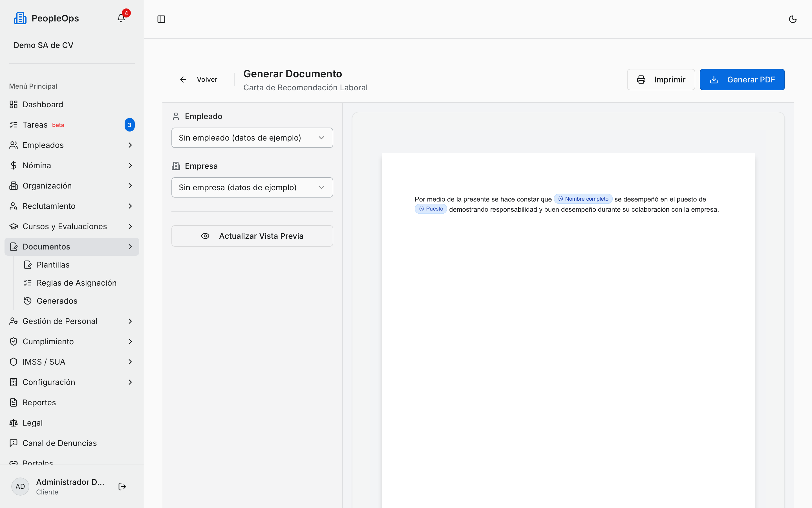
Task: Expand the Nómina submenu chevron
Action: coord(130,165)
